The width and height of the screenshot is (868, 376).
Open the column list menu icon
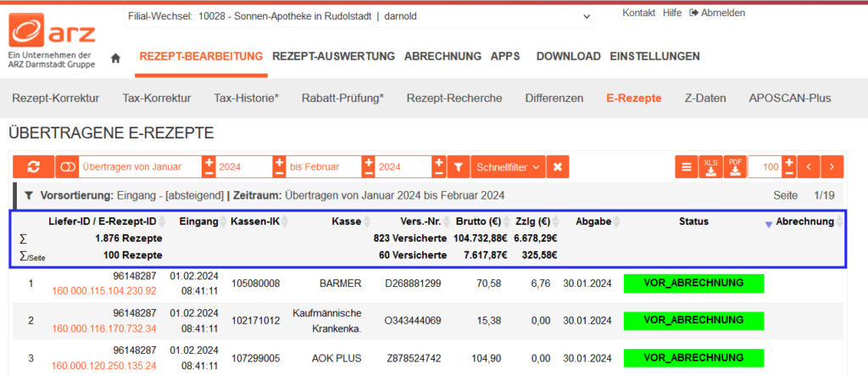point(686,167)
